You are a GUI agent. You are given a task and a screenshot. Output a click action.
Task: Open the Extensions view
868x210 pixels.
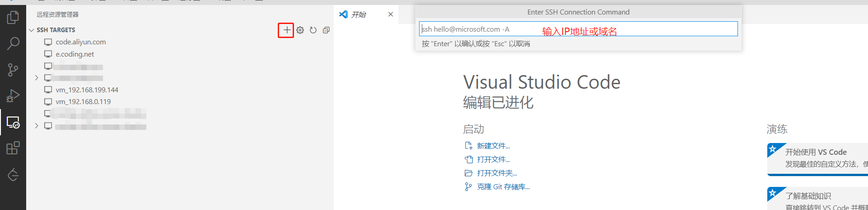pyautogui.click(x=13, y=148)
